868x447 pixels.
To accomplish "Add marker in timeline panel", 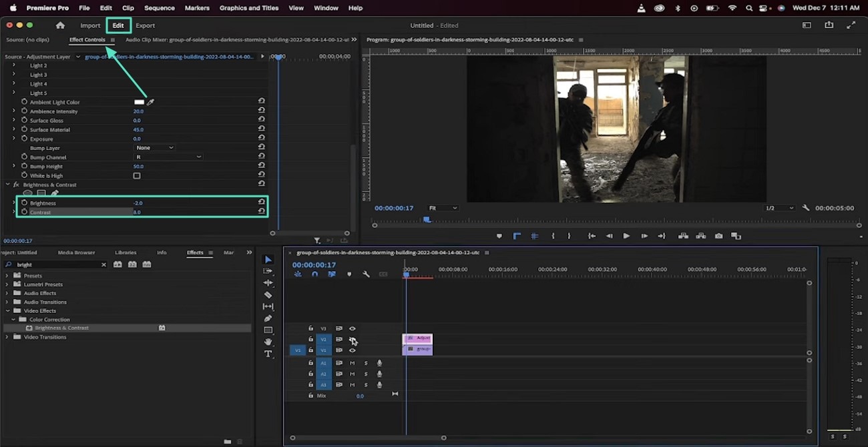I will (x=349, y=274).
